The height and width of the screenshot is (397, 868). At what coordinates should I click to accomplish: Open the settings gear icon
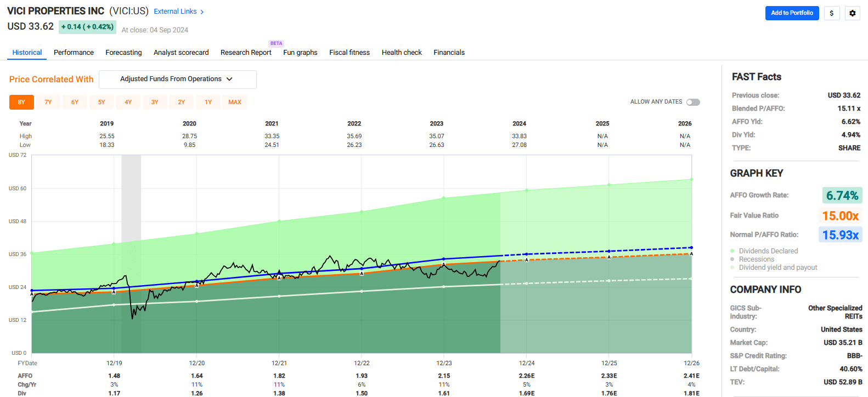[x=852, y=13]
